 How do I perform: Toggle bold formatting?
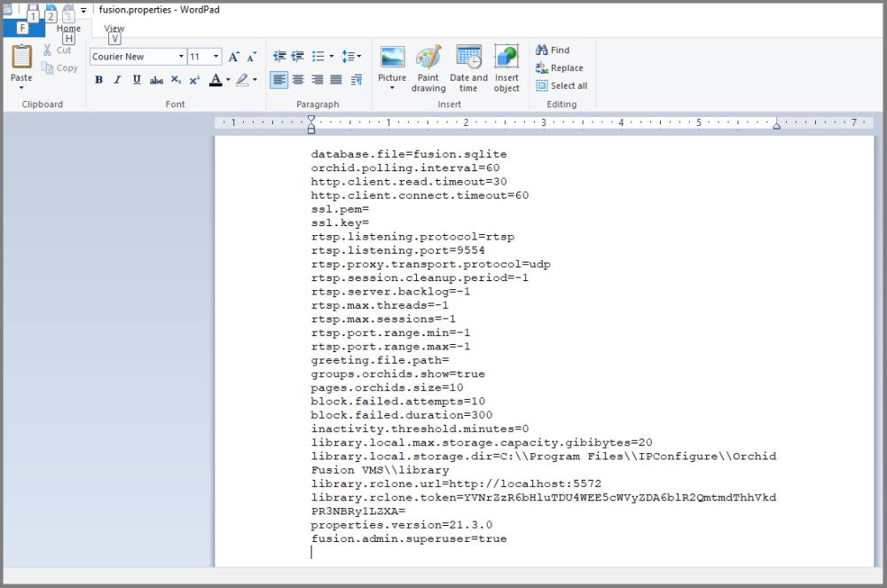click(x=98, y=80)
